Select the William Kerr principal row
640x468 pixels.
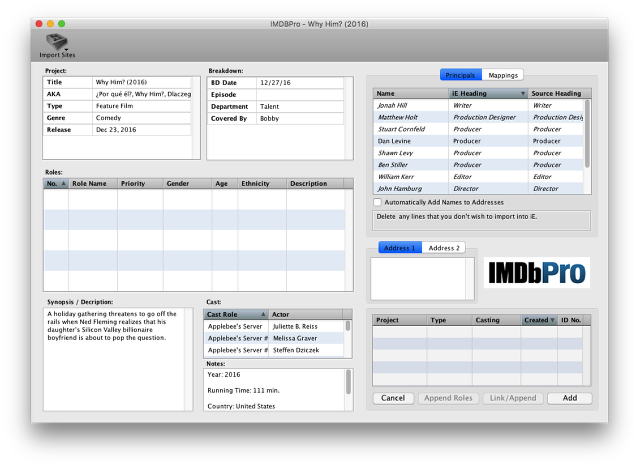(478, 176)
